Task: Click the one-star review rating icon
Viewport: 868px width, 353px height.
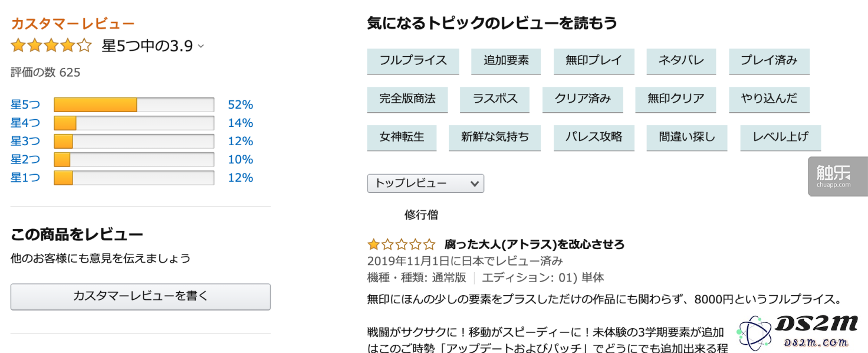Action: pos(401,244)
